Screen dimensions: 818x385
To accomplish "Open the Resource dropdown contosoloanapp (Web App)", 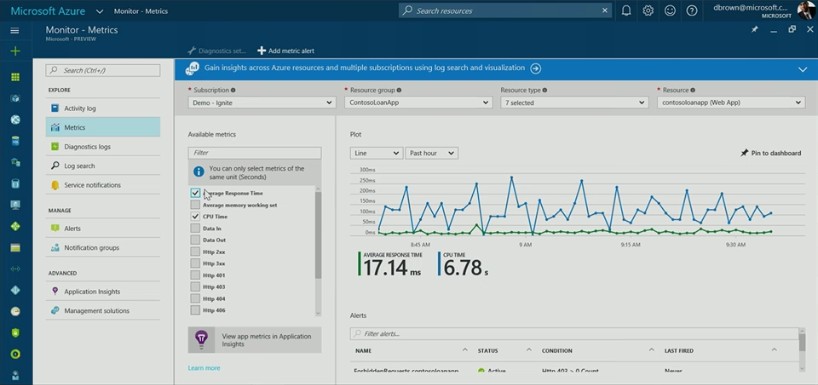I will coord(730,103).
